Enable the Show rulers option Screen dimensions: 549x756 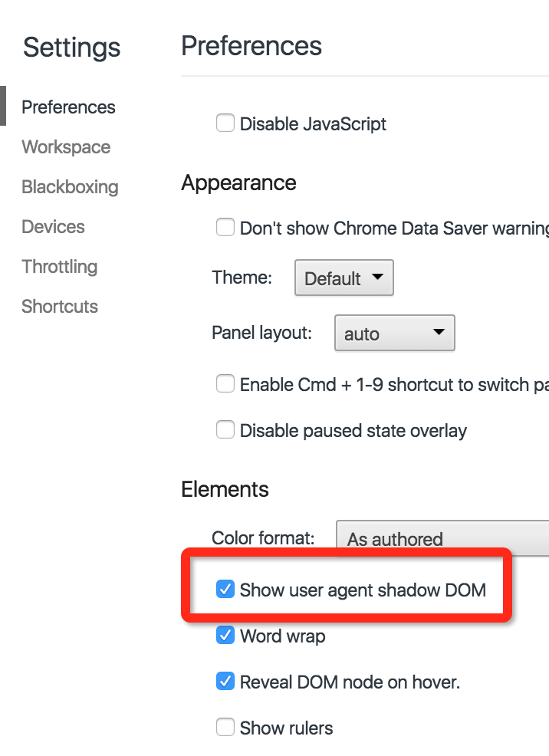pos(225,728)
